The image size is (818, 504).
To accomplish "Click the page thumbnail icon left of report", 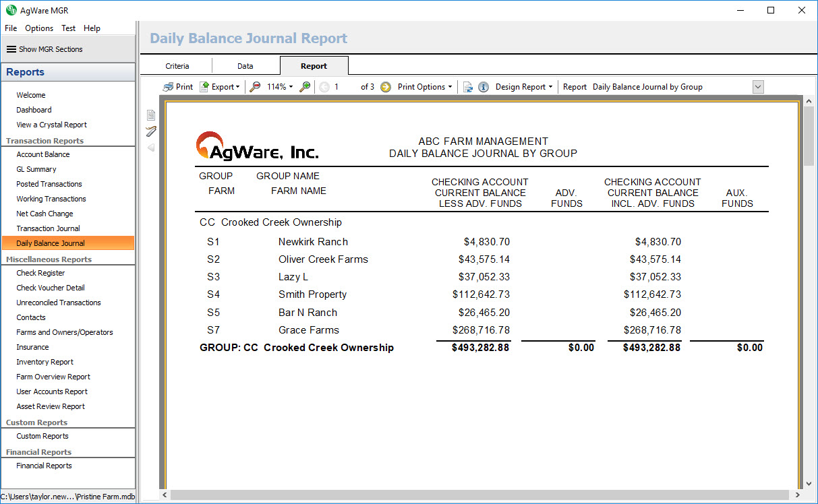I will (x=151, y=115).
